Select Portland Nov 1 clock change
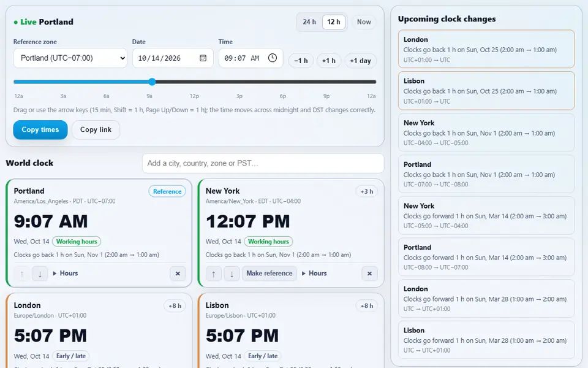Image resolution: width=588 pixels, height=368 pixels. 486,174
